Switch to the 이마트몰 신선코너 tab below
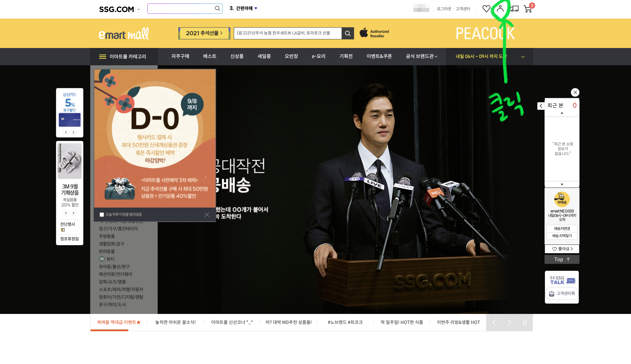 coord(232,322)
